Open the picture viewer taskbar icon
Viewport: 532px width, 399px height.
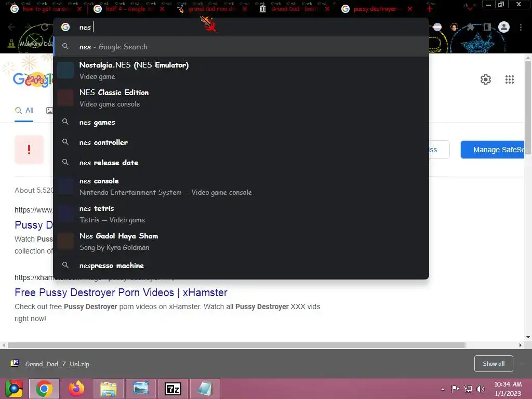tap(141, 389)
